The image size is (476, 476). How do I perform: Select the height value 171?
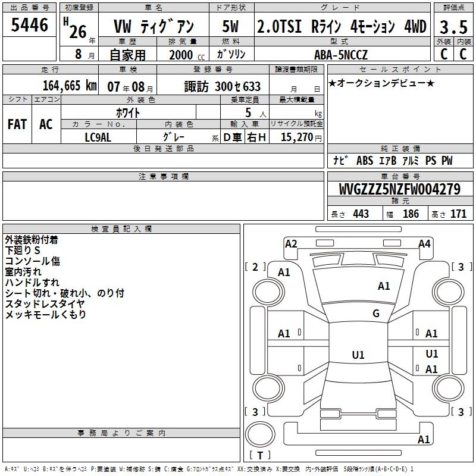pyautogui.click(x=458, y=214)
